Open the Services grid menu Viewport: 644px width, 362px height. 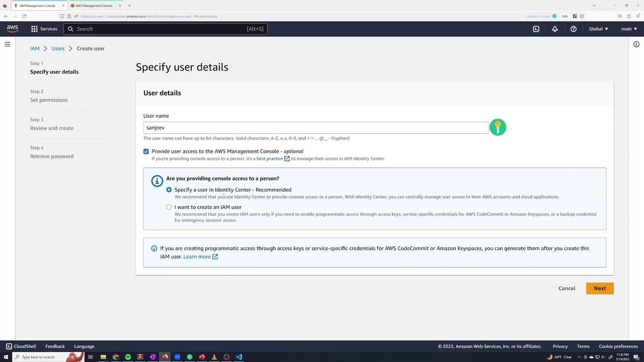44,29
